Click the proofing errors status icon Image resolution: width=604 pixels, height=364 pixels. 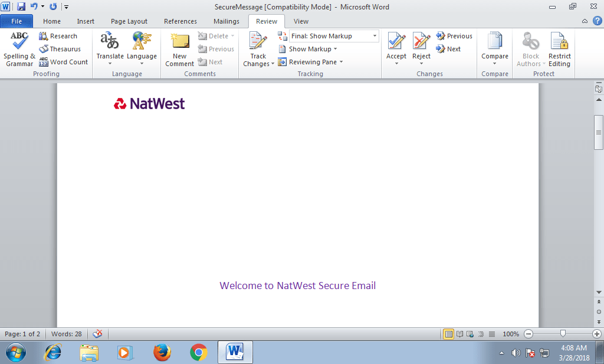click(x=97, y=333)
